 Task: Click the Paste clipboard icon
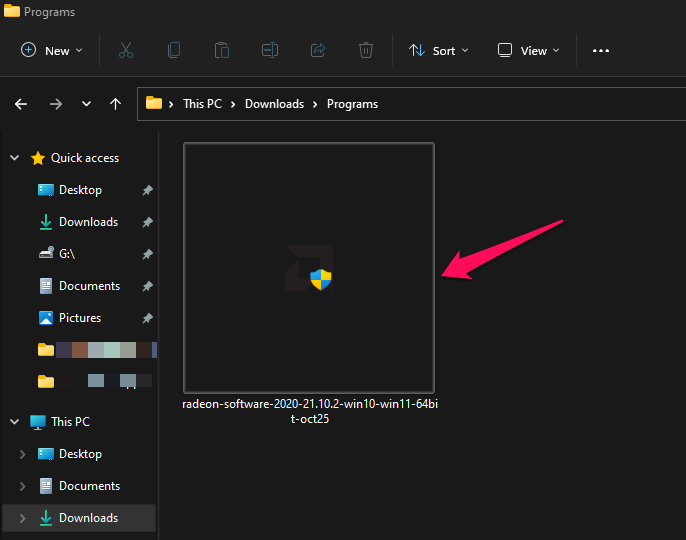click(x=222, y=51)
